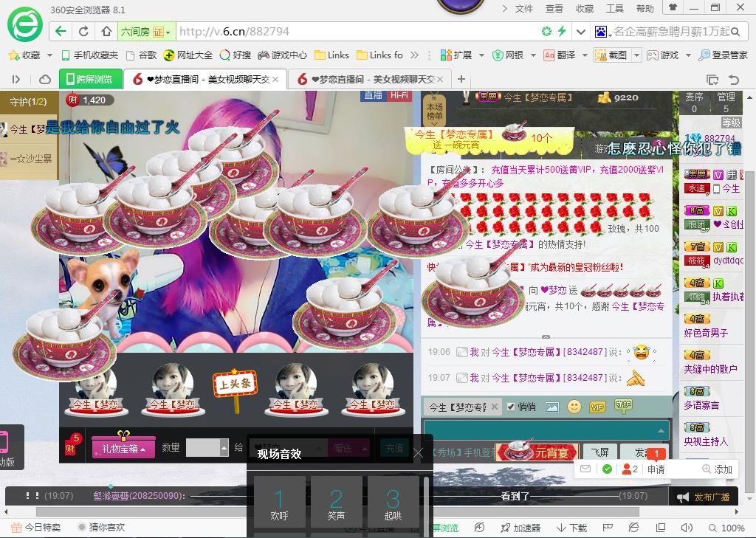Open the 工具 menu

pyautogui.click(x=615, y=9)
